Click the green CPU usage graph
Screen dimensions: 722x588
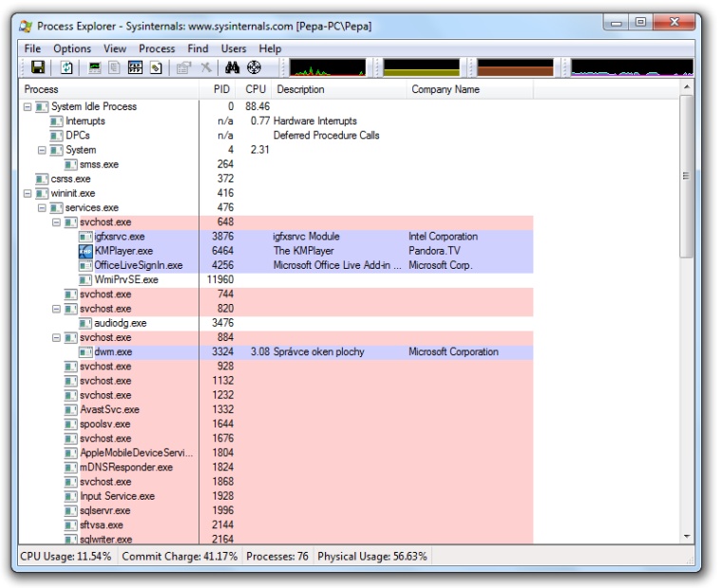tap(328, 67)
